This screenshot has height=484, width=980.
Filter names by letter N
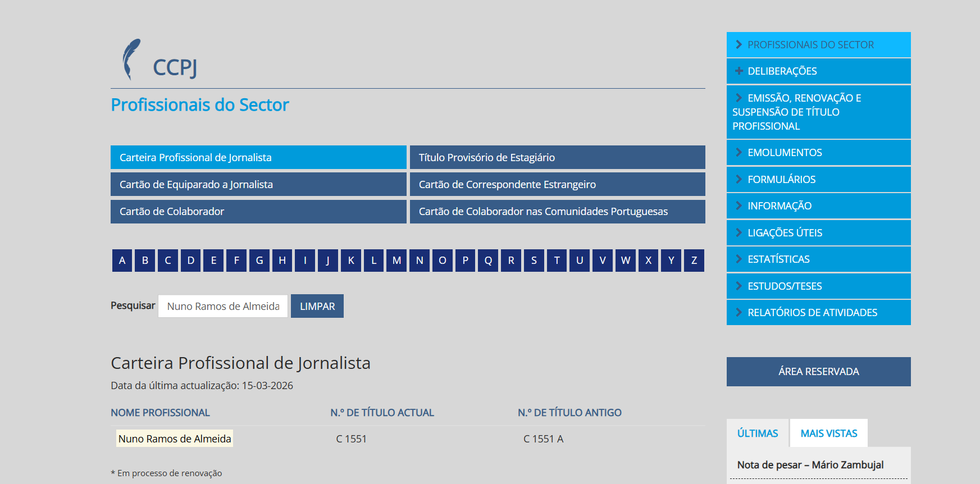[420, 261]
